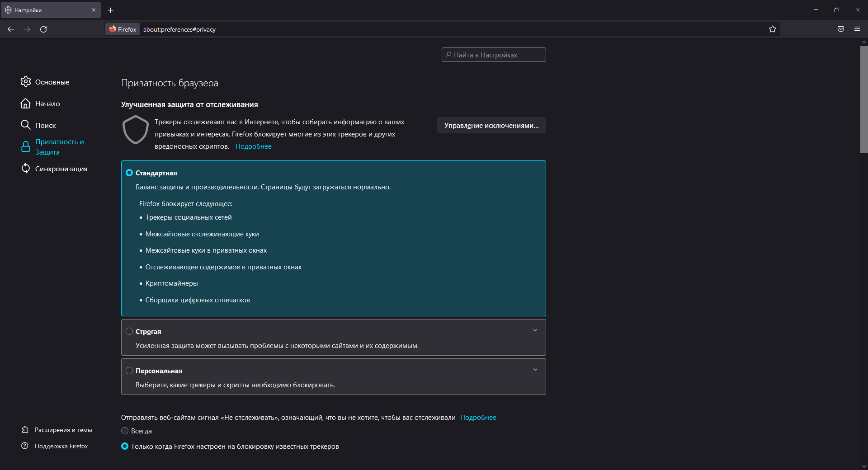Viewport: 868px width, 470px height.
Task: Go back using the back arrow
Action: (x=11, y=29)
